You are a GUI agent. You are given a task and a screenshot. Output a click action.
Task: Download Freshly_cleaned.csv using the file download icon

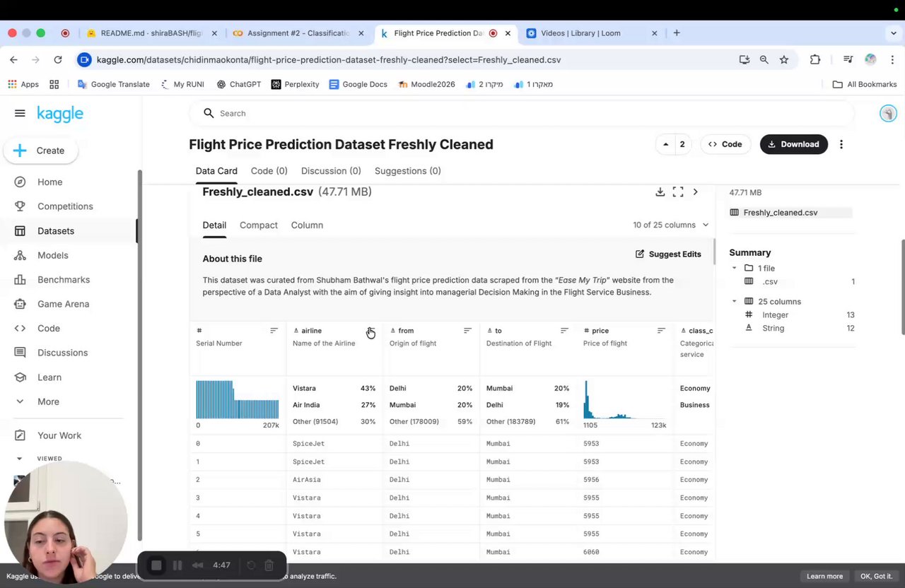pos(660,192)
